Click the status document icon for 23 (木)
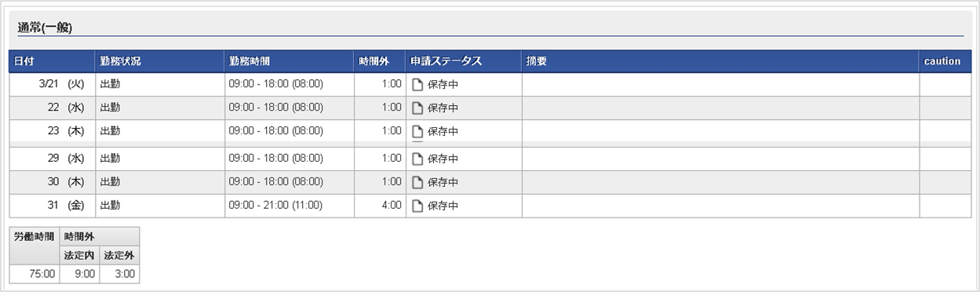This screenshot has width=980, height=292. click(x=417, y=131)
